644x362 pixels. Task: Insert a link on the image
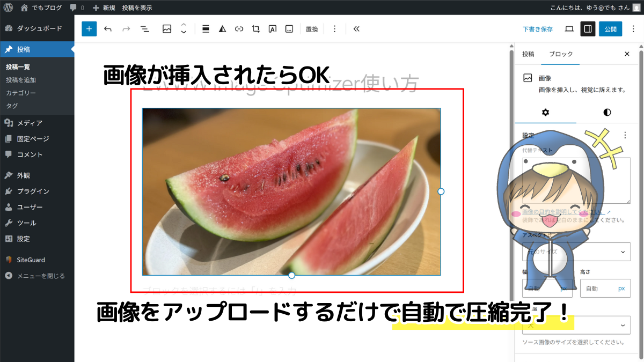click(x=239, y=29)
